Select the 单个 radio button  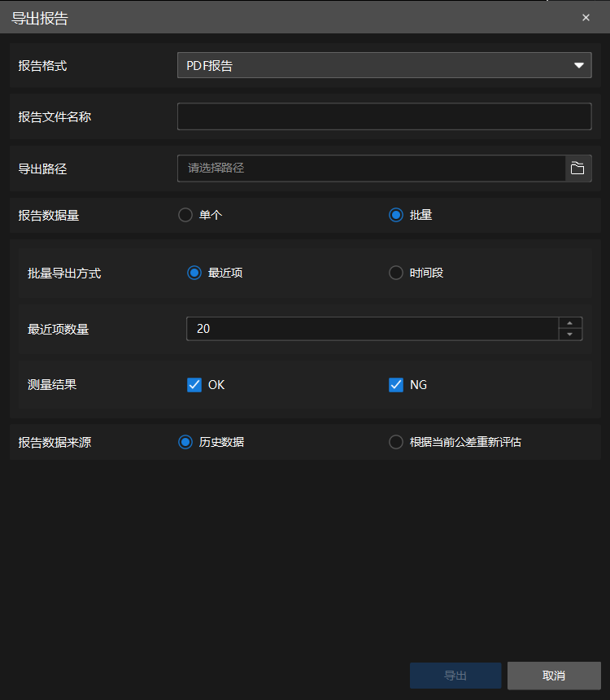click(x=185, y=215)
